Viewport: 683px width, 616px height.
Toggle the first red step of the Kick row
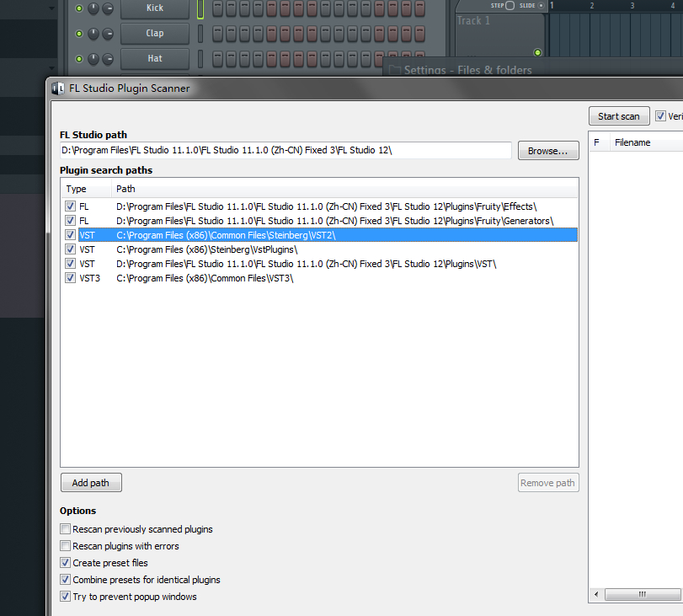[x=272, y=8]
